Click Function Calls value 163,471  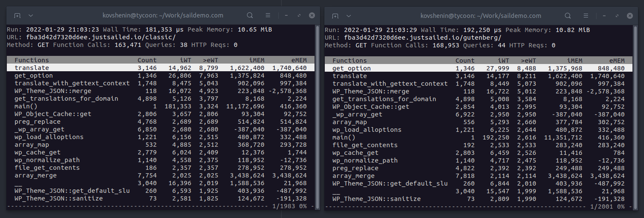click(128, 45)
